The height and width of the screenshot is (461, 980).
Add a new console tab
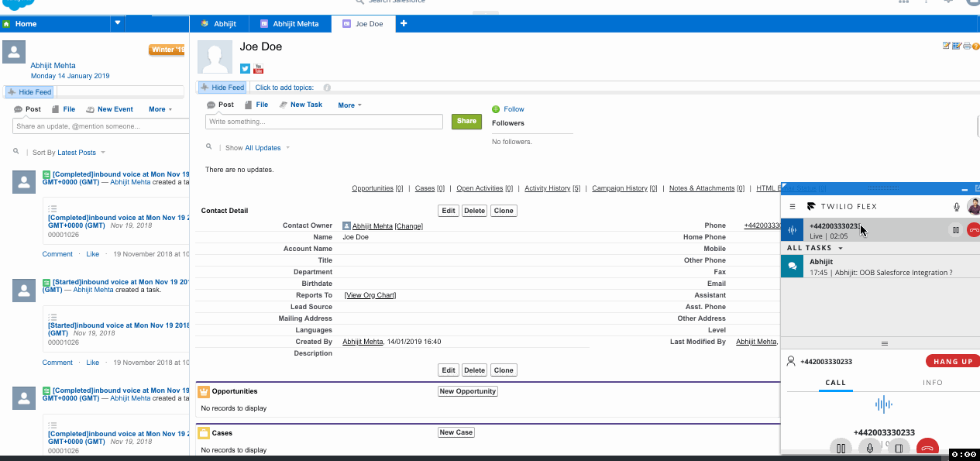click(404, 24)
